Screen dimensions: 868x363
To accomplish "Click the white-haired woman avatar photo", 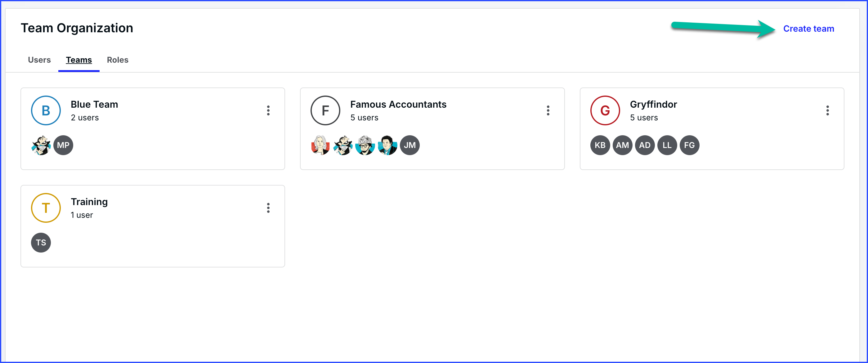I will click(320, 145).
